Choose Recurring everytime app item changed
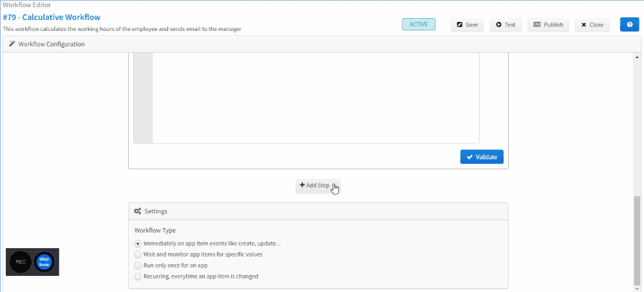The height and width of the screenshot is (292, 644). point(138,277)
